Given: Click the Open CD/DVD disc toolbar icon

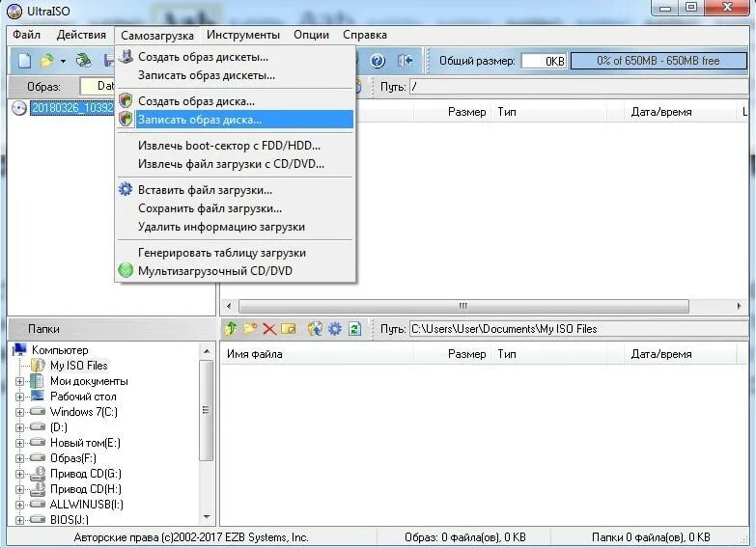Looking at the screenshot, I should click(83, 61).
